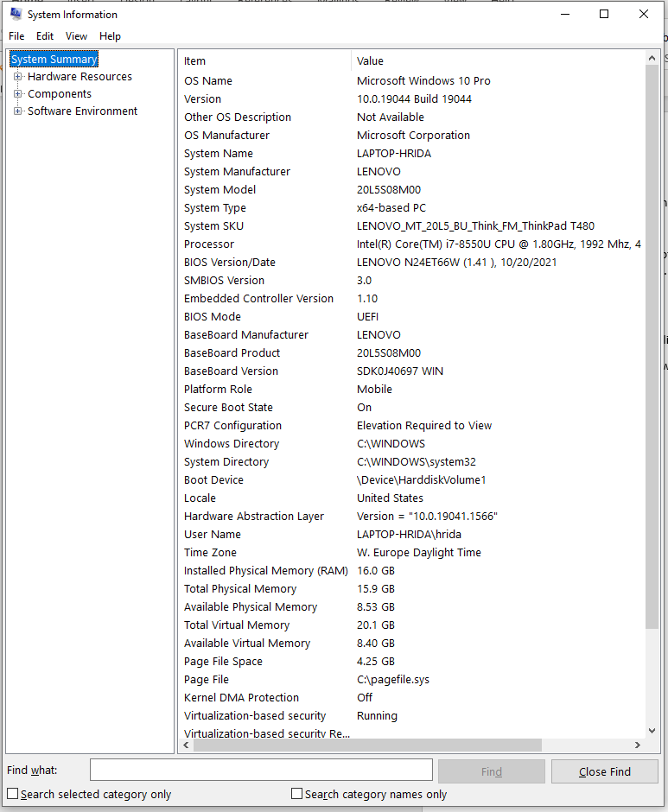Click the Find what input field
The height and width of the screenshot is (812, 668).
tap(261, 770)
